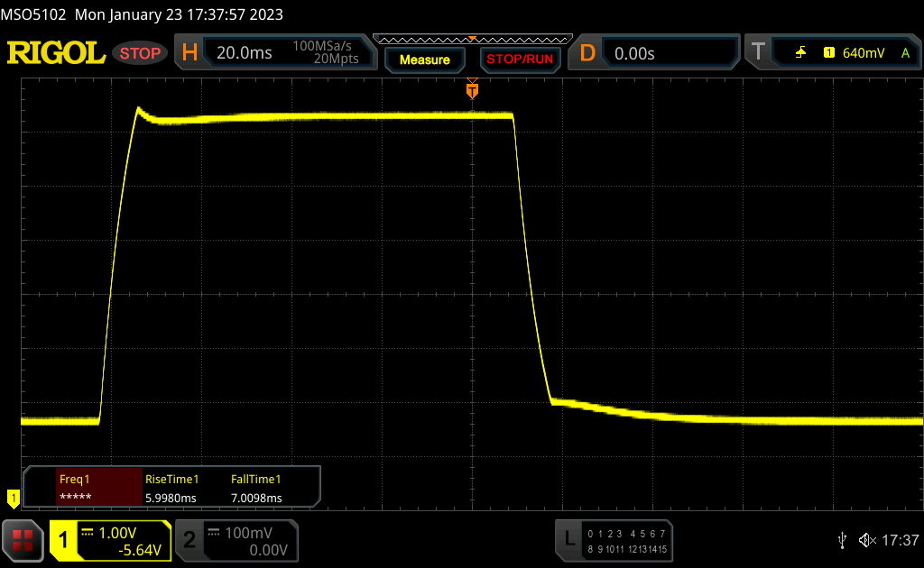Enable channel 2 showing 100mV scale
Screen dimensions: 924x568
pos(236,541)
